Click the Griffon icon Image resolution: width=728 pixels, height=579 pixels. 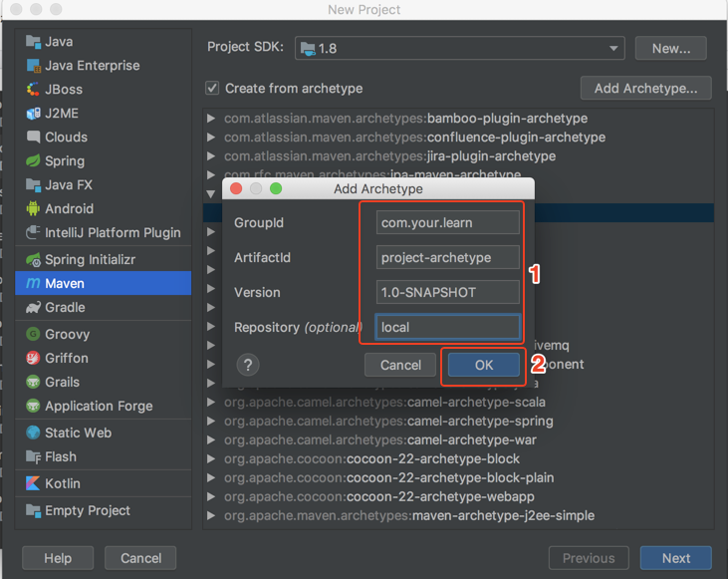33,358
